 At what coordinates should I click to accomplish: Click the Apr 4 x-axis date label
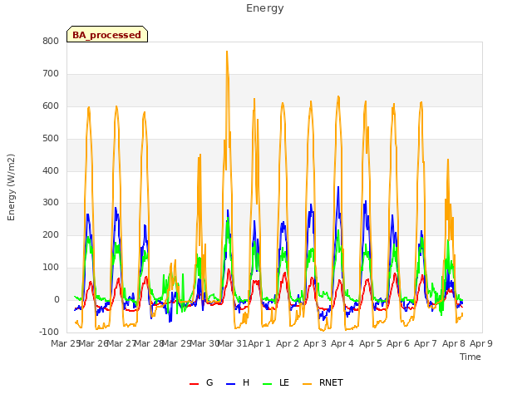[x=342, y=343]
